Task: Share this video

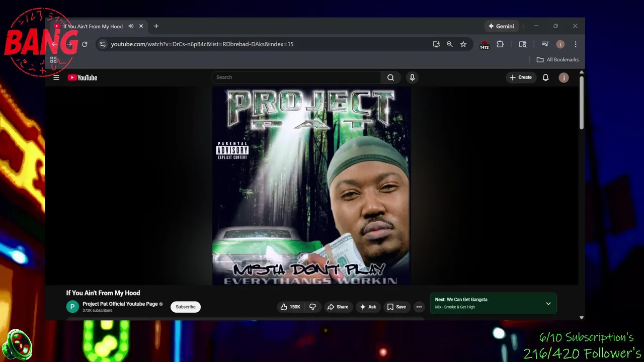Action: [x=338, y=307]
